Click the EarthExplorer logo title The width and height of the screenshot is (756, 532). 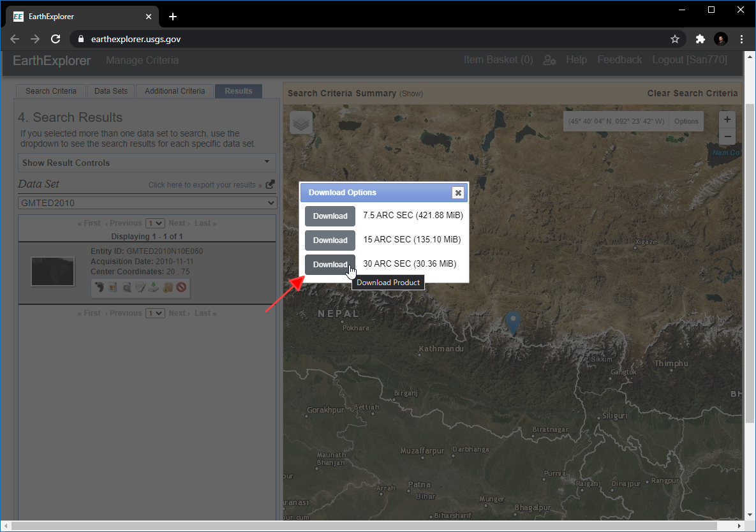pyautogui.click(x=52, y=61)
